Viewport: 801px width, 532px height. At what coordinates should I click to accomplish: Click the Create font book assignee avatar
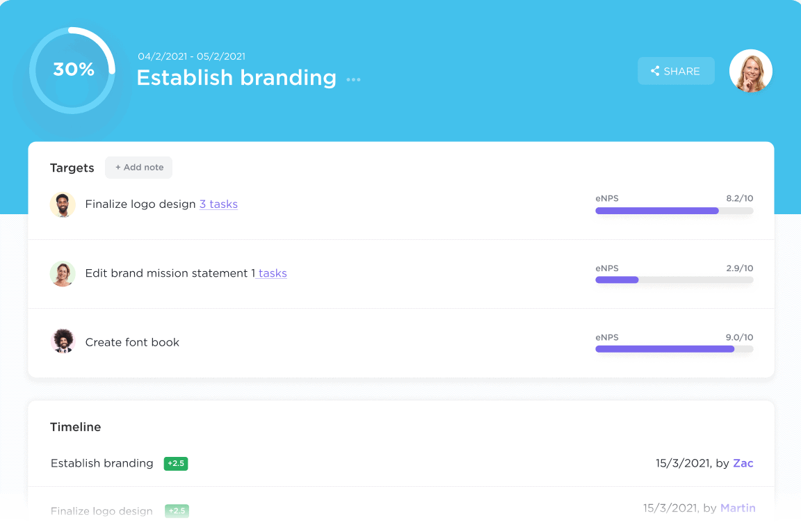(x=63, y=341)
